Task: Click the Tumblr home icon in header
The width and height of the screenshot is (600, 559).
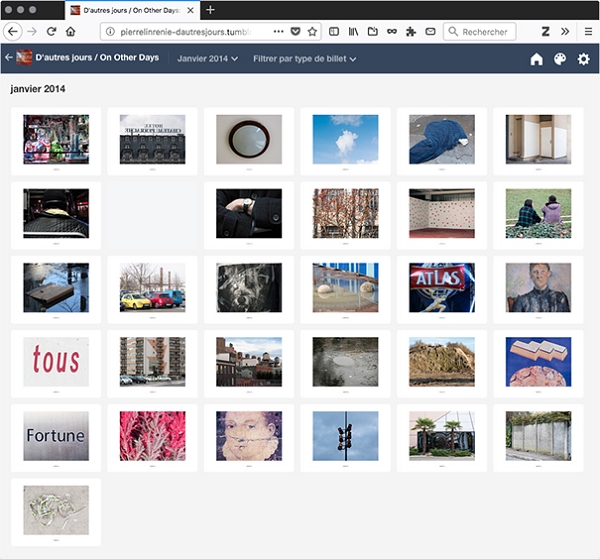Action: click(x=536, y=59)
